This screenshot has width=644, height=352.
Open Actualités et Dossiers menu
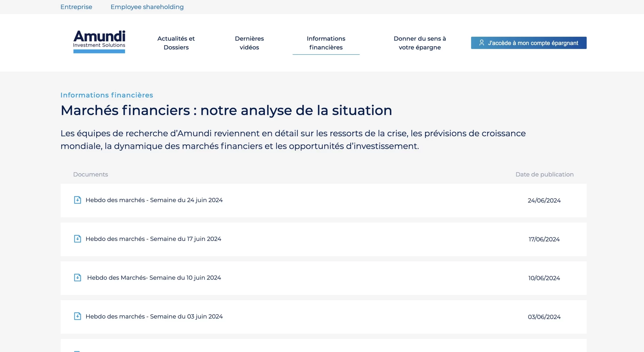pos(176,43)
